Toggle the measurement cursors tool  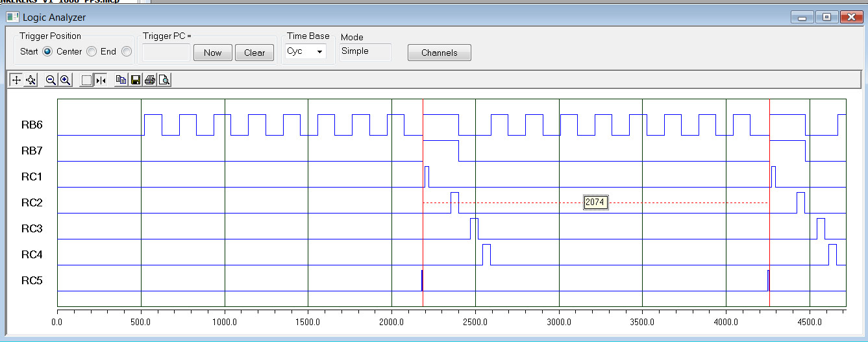(101, 80)
